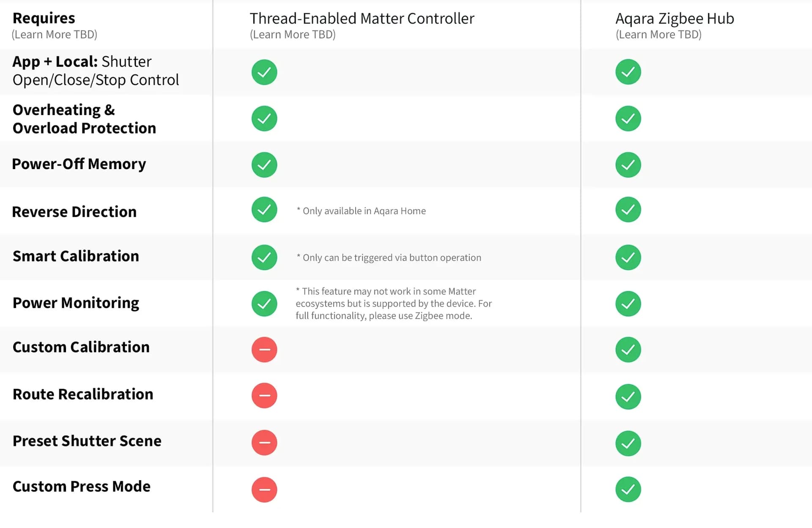Click red minus for Preset Shutter Scene
This screenshot has height=528, width=812.
click(x=264, y=443)
